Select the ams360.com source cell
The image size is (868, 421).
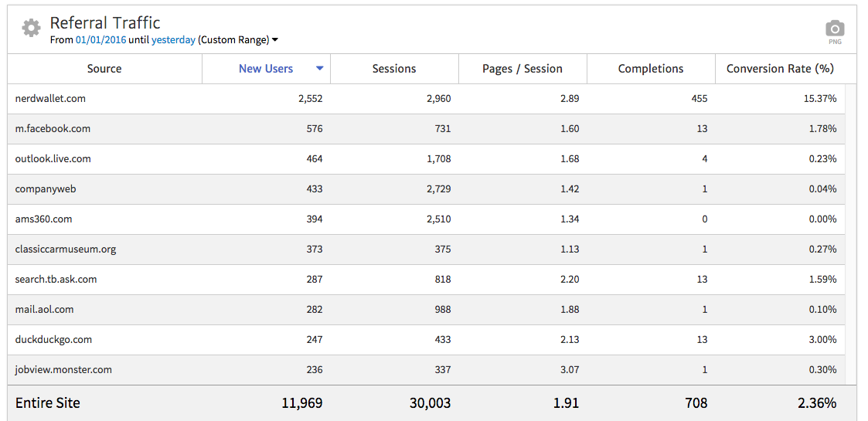pos(44,219)
